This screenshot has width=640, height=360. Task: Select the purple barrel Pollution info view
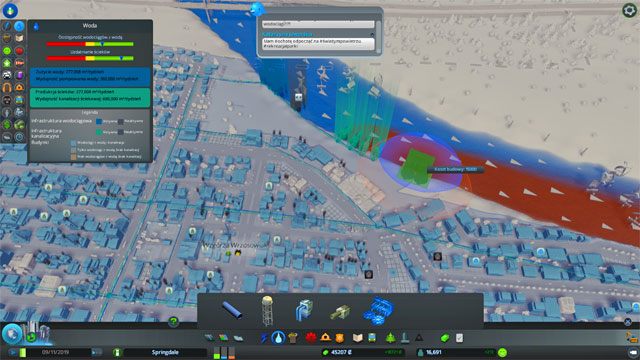(x=19, y=75)
